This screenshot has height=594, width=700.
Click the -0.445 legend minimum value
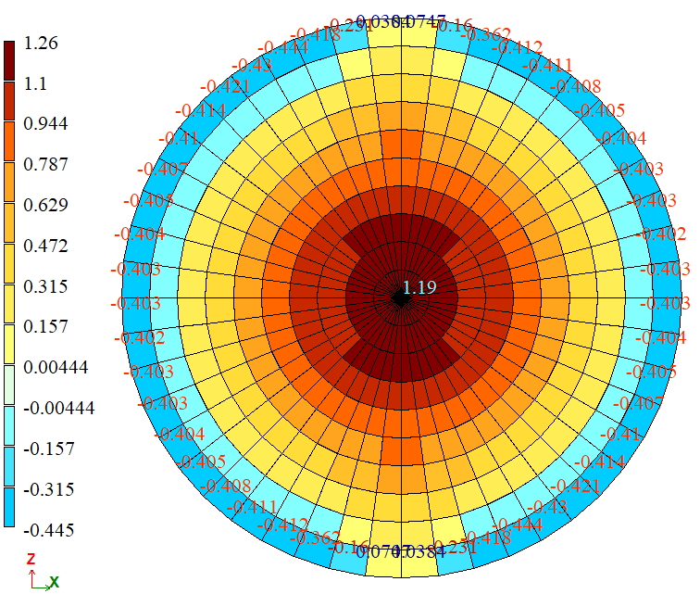tap(47, 530)
